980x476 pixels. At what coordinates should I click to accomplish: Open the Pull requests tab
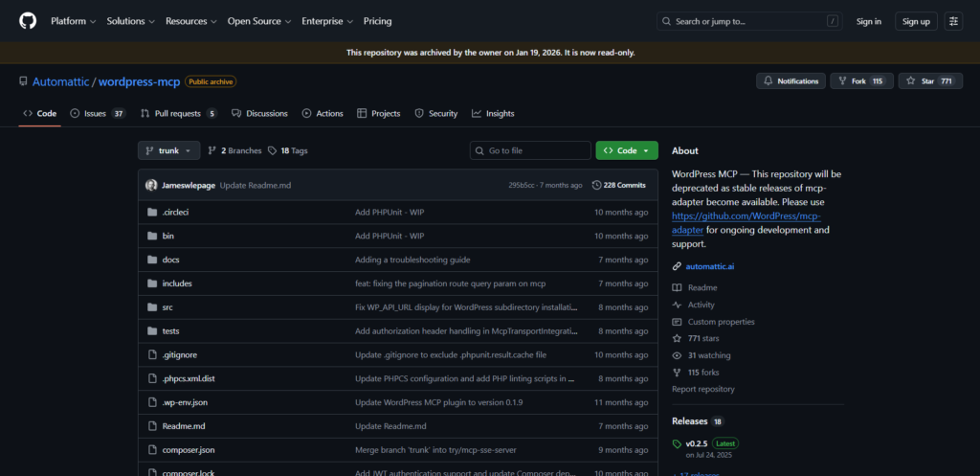coord(179,113)
